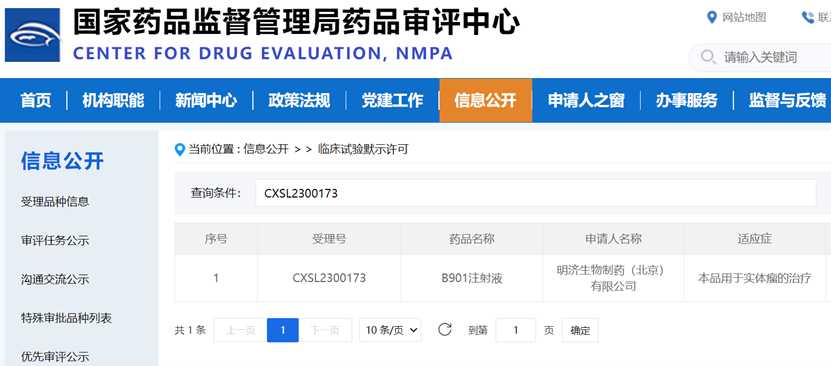Click the CDE fish logo icon
The height and width of the screenshot is (366, 831).
click(33, 35)
